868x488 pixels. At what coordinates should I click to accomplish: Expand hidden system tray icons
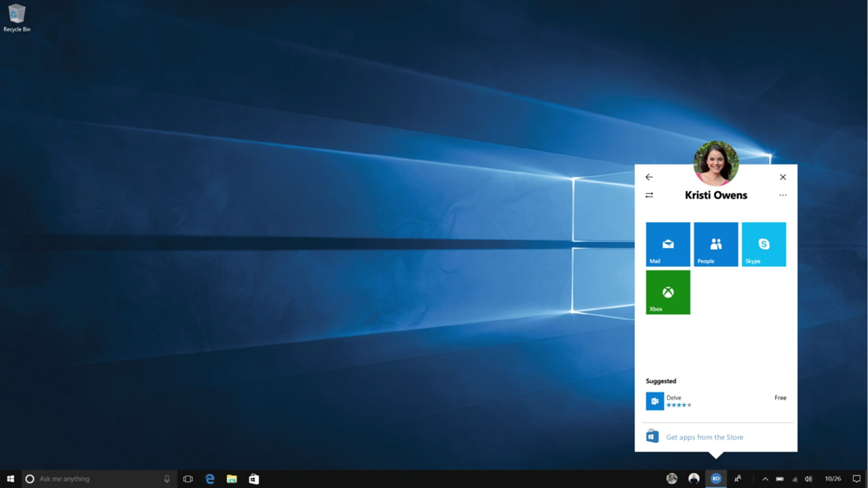(x=765, y=479)
